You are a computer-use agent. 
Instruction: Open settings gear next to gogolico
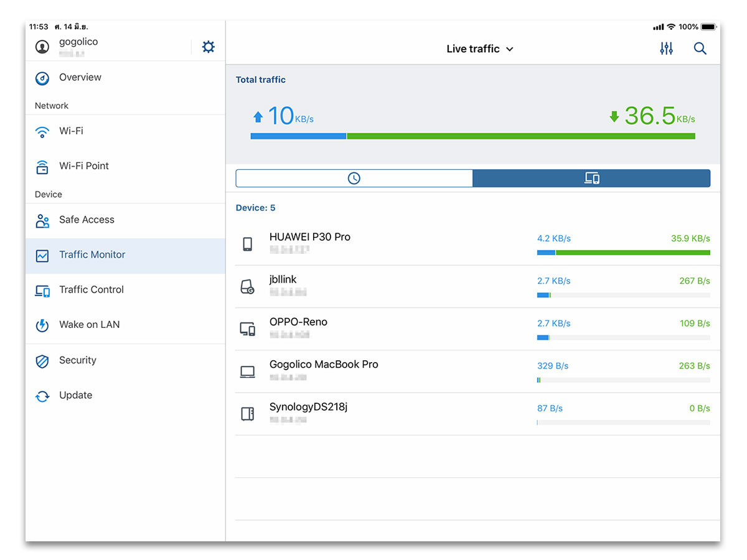click(x=208, y=47)
